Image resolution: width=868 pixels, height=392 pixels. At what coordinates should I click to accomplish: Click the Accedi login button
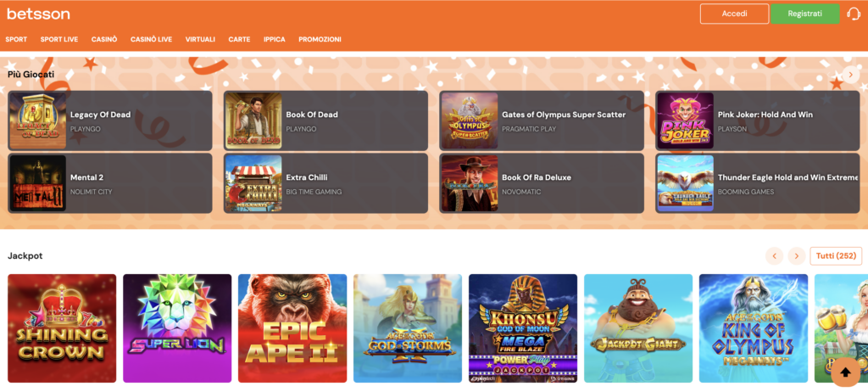tap(734, 14)
